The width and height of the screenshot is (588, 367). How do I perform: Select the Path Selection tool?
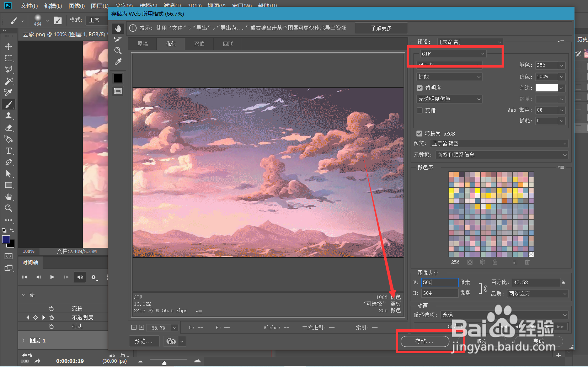click(x=9, y=174)
